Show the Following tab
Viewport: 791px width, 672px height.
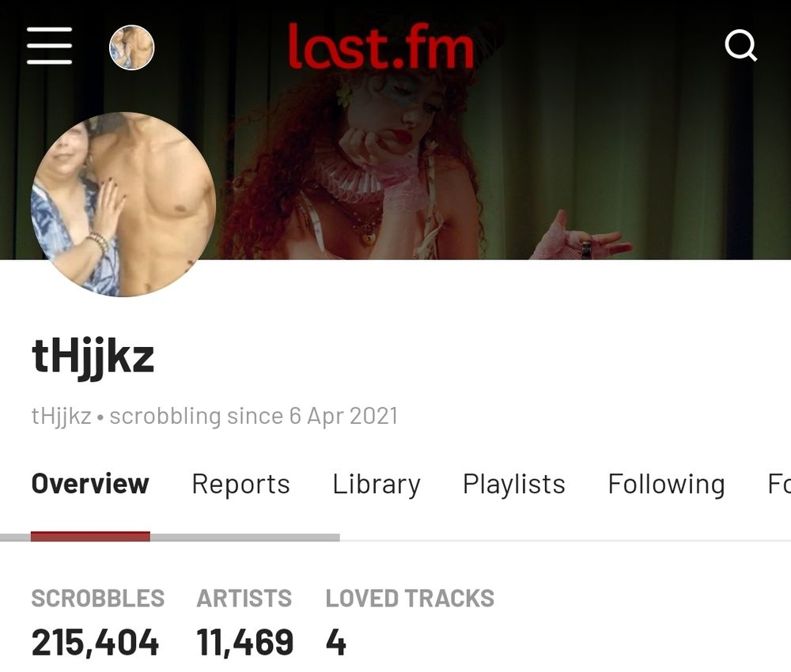pos(666,484)
